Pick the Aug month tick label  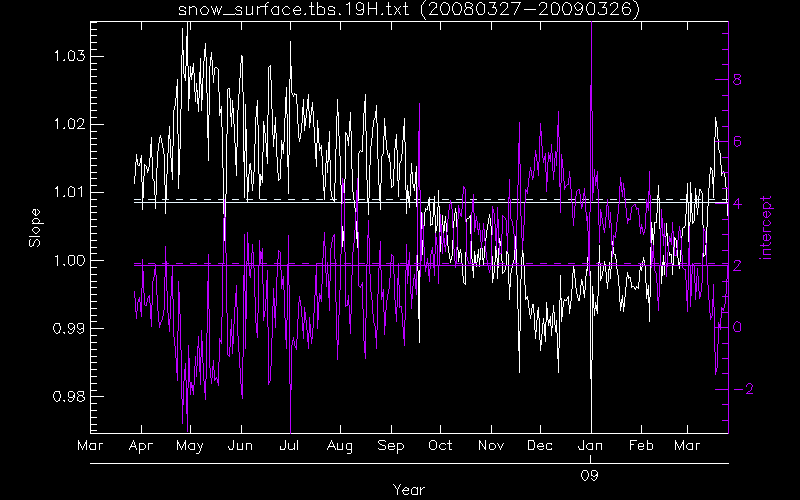point(340,445)
